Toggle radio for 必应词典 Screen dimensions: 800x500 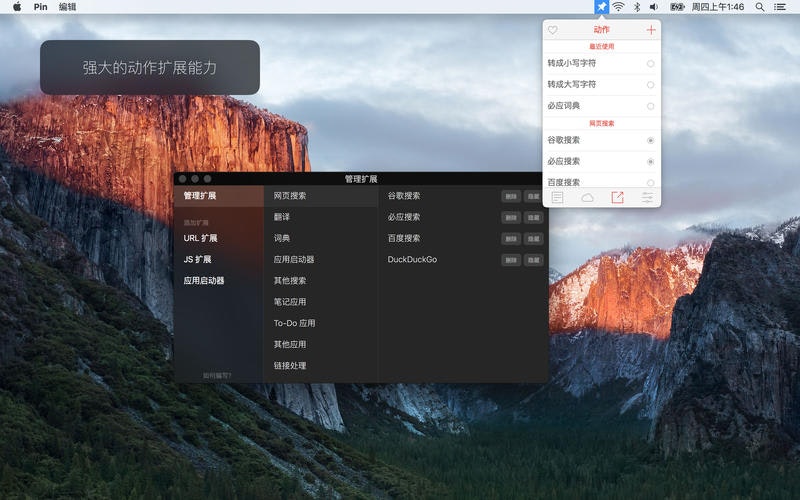tap(651, 106)
